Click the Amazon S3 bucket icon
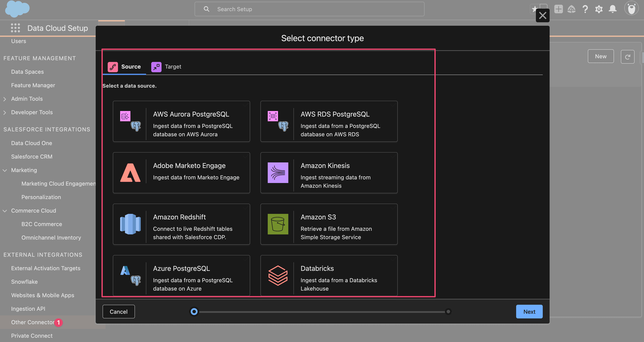Screen dimensions: 644x342 (x=278, y=224)
